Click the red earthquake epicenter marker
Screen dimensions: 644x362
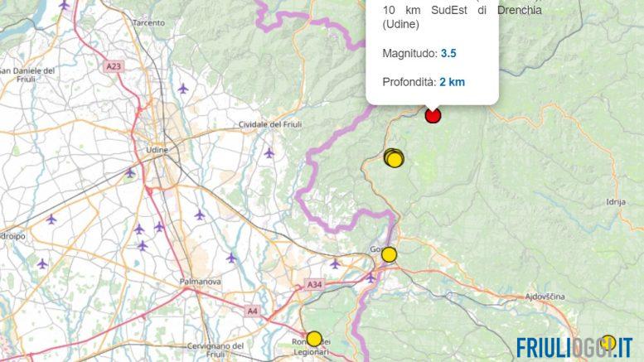[433, 115]
